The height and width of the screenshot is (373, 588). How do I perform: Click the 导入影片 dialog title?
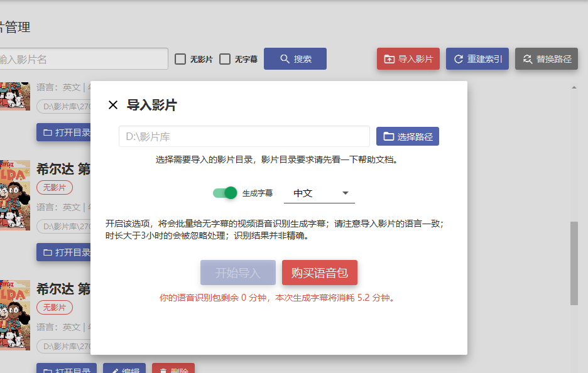point(151,105)
